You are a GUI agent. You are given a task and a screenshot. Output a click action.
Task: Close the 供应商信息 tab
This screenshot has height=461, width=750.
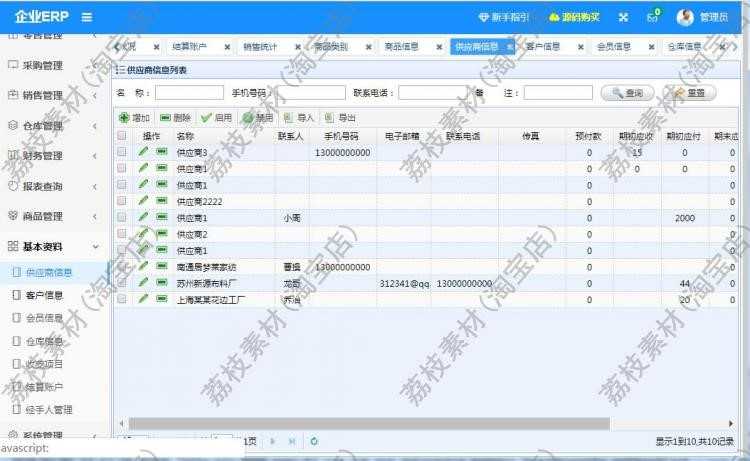pos(509,47)
